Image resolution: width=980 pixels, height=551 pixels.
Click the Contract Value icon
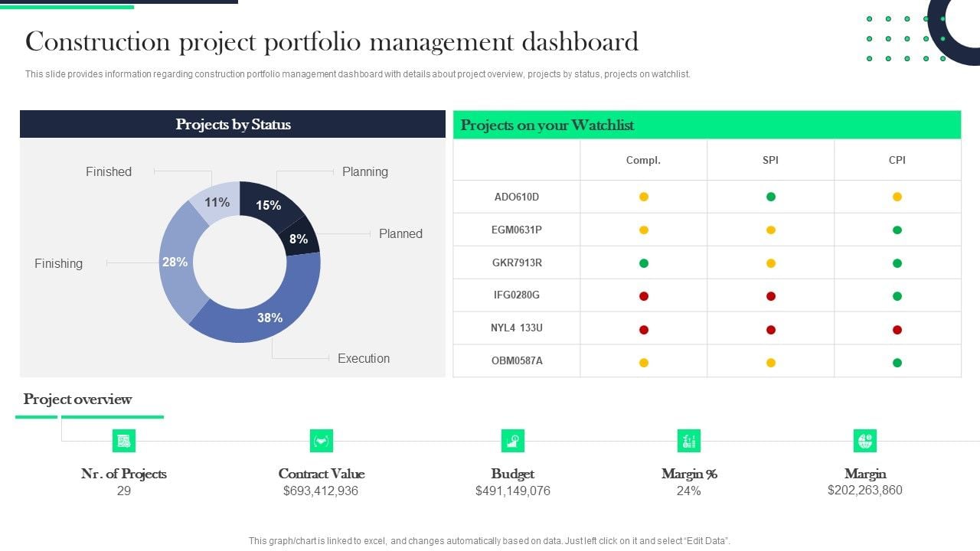coord(322,441)
